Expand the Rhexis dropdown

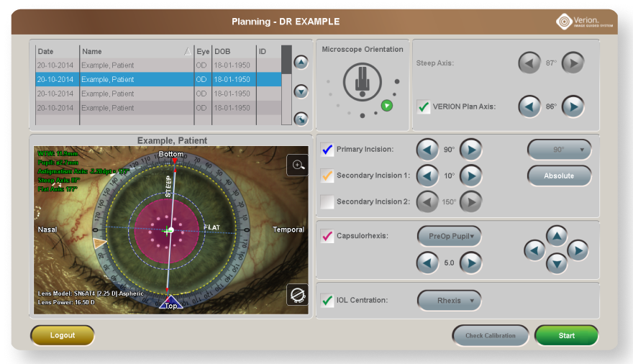click(x=449, y=301)
